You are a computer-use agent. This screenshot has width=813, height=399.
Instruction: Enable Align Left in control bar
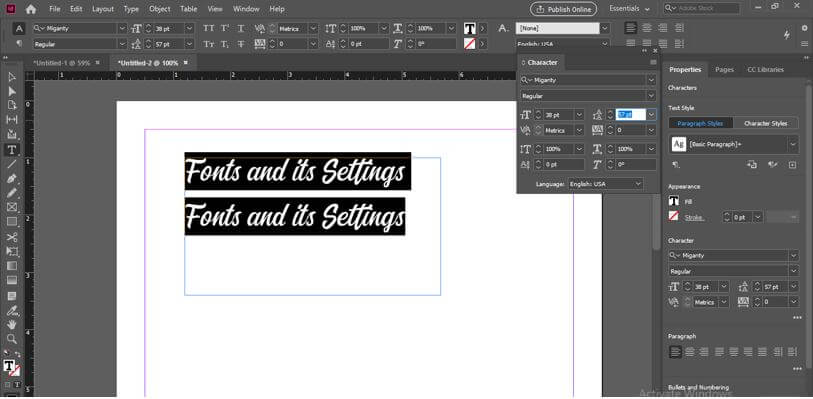click(631, 28)
